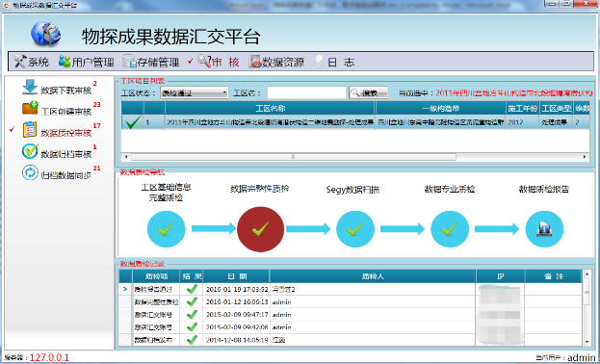Click result checkmark for 2014-12-08 record
This screenshot has width=600, height=364.
(192, 340)
